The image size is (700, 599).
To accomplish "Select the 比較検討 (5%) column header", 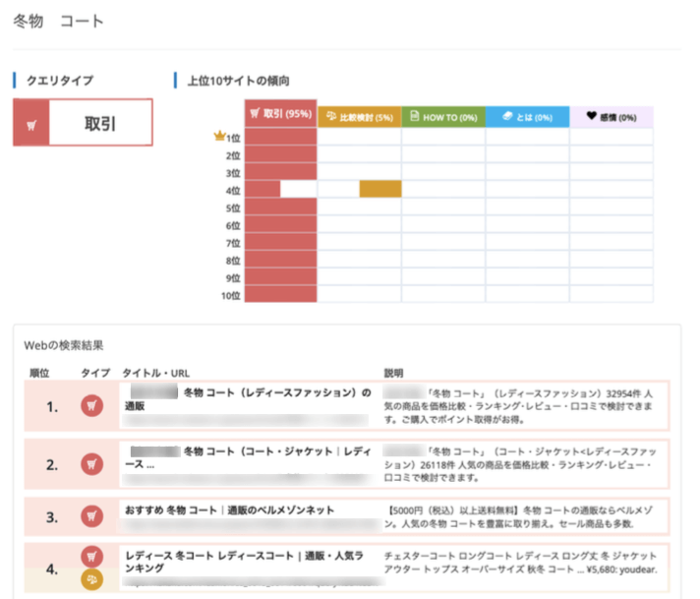I will point(360,117).
